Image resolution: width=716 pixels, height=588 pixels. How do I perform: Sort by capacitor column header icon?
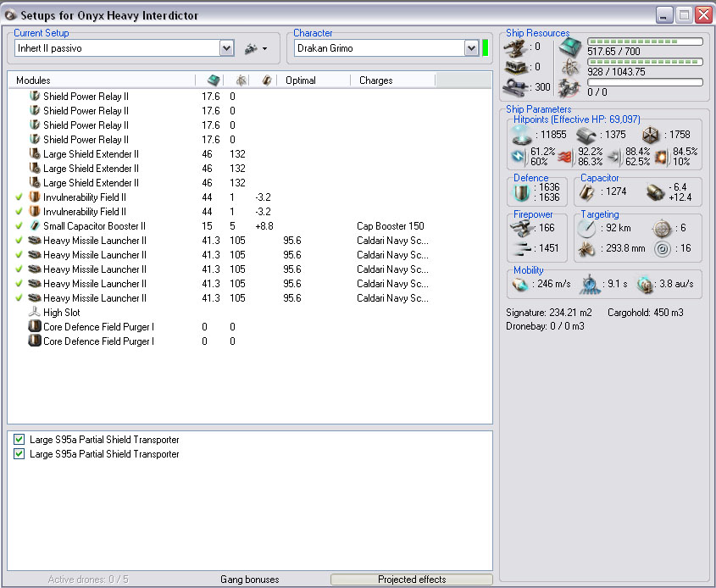point(267,80)
